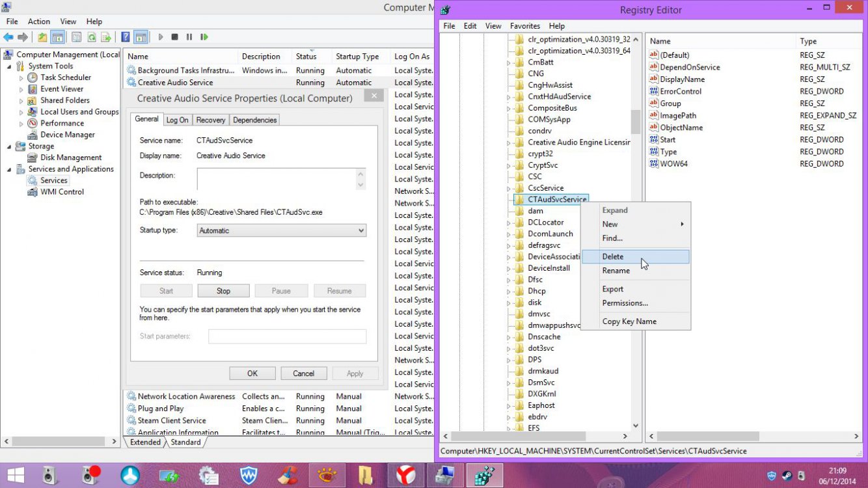Select the ImagePath registry value

tap(678, 115)
